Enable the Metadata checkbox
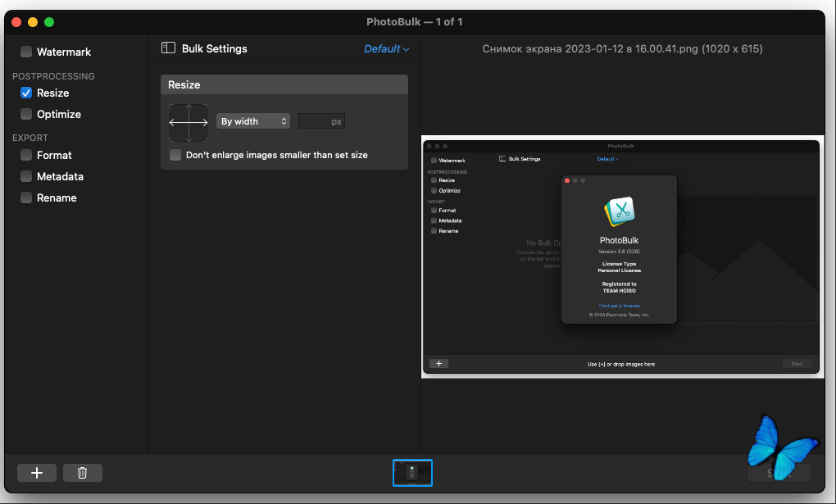This screenshot has height=504, width=836. 26,176
